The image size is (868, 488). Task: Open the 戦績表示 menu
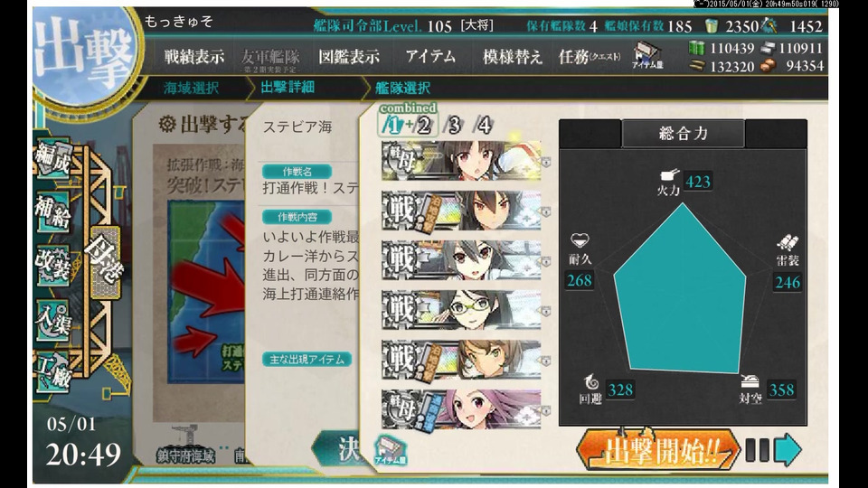pos(193,56)
